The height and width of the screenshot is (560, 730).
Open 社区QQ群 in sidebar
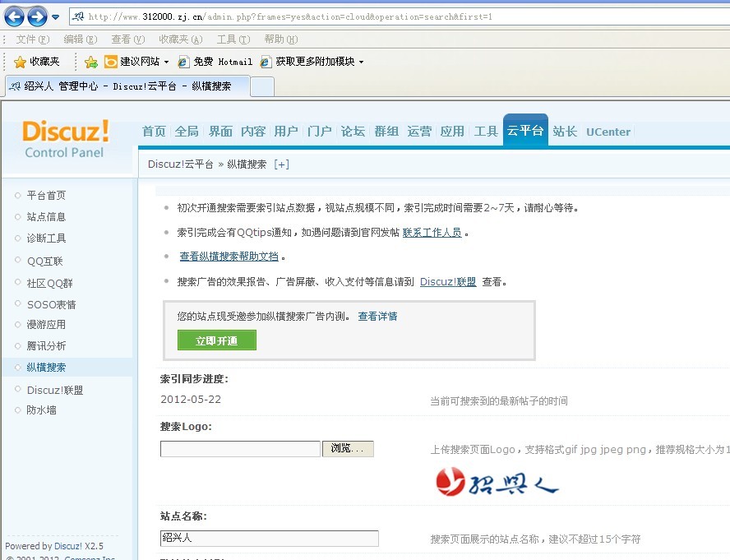(49, 283)
